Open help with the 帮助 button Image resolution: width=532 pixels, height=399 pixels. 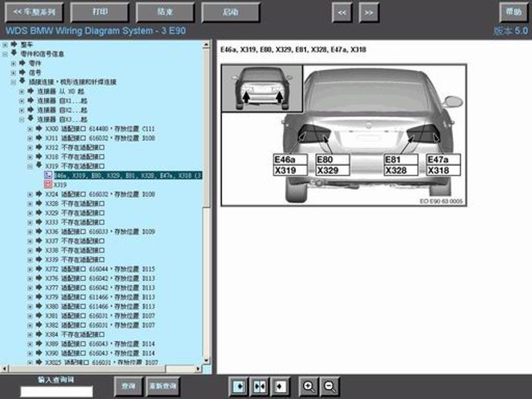[513, 12]
